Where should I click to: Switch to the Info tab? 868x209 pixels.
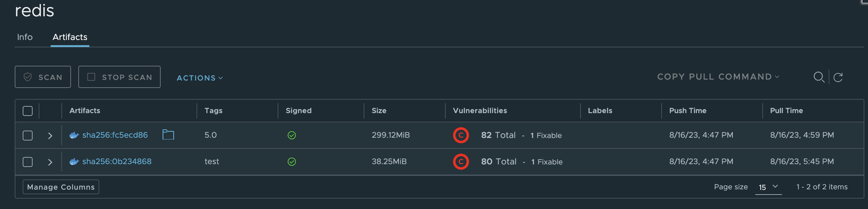25,37
